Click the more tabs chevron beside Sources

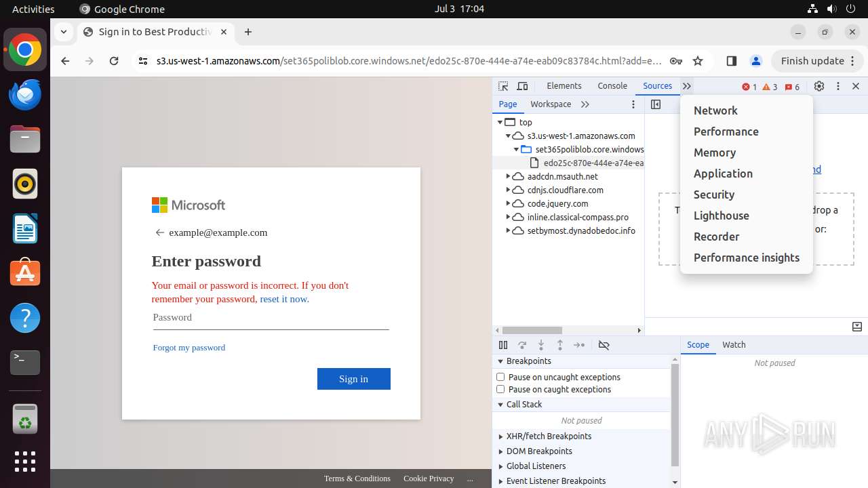687,86
